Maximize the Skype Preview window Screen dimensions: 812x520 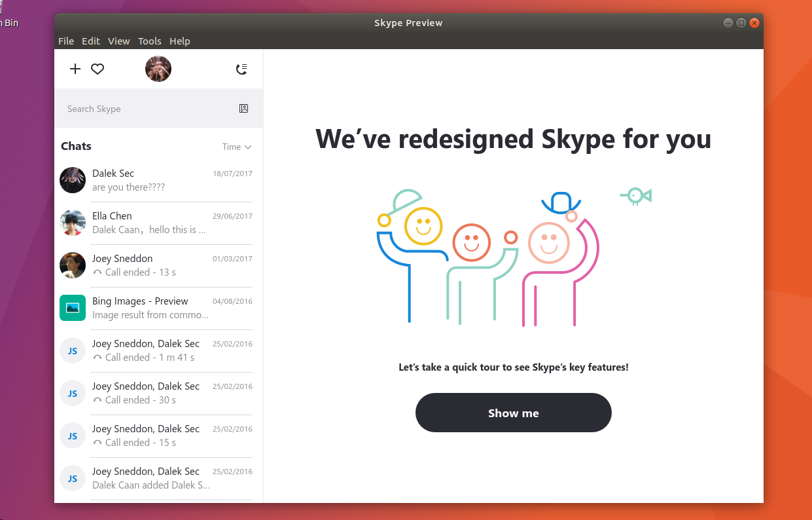741,23
